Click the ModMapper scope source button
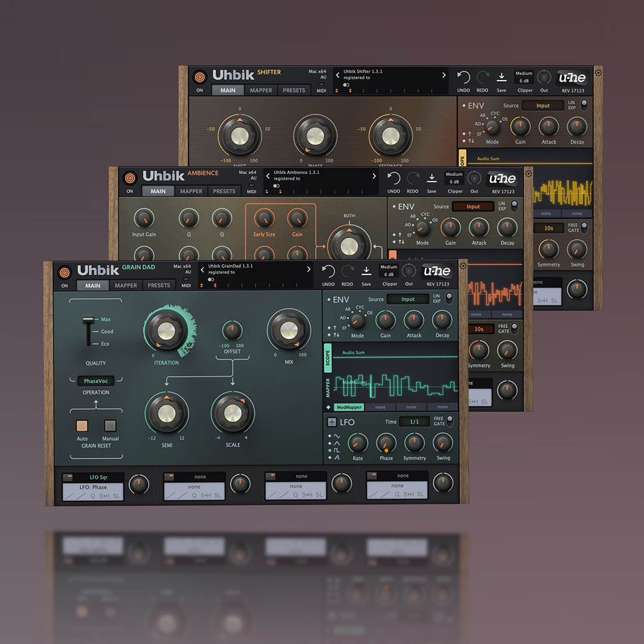The image size is (644, 644). [x=349, y=407]
